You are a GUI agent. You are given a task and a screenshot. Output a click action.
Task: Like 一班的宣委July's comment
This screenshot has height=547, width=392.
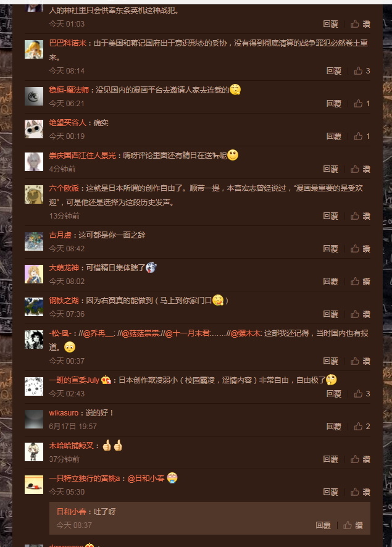362,393
